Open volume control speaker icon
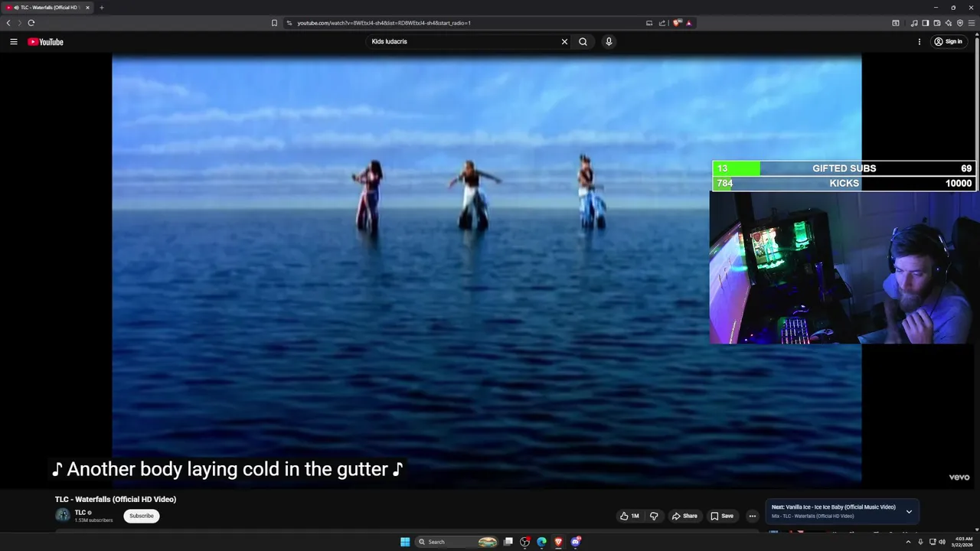The width and height of the screenshot is (980, 551). pos(942,542)
